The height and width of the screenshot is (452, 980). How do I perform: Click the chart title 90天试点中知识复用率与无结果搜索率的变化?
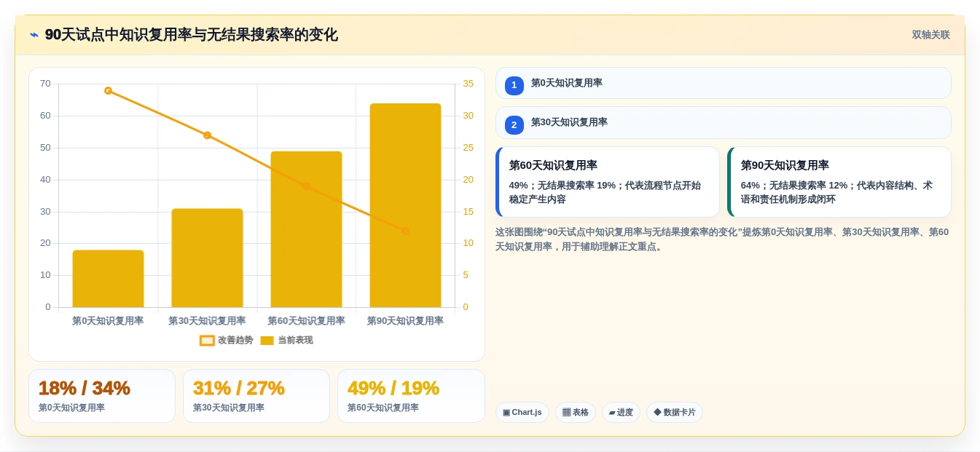(x=192, y=35)
